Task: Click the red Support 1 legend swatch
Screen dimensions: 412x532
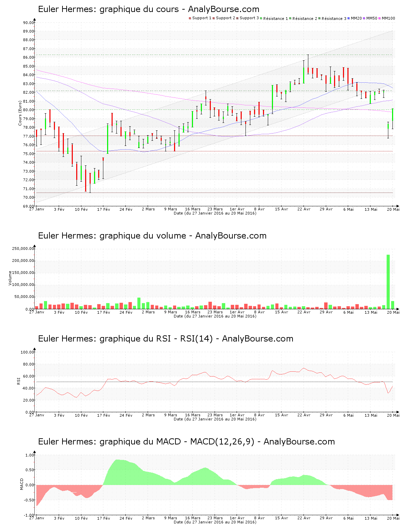Action: (x=190, y=18)
